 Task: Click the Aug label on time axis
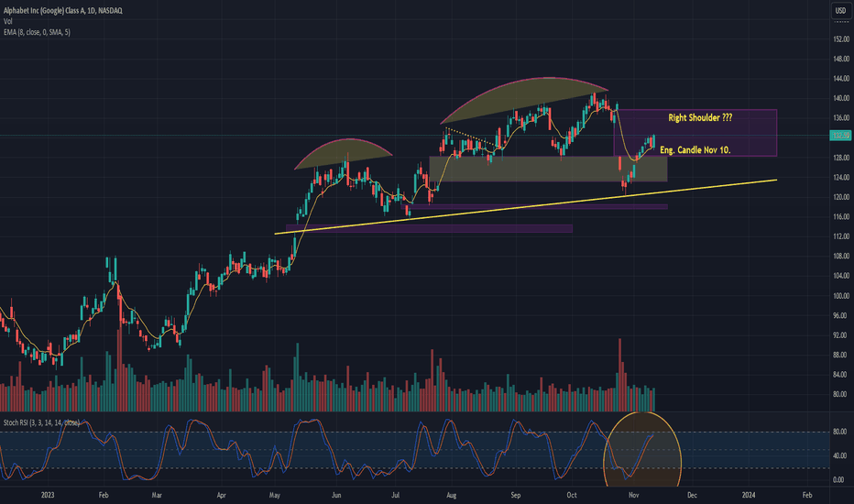[451, 495]
